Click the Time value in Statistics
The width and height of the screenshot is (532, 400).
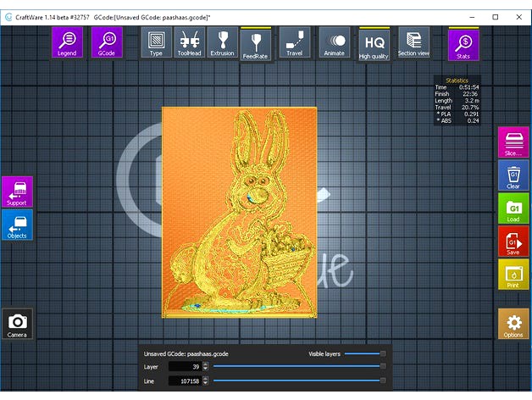(x=469, y=87)
